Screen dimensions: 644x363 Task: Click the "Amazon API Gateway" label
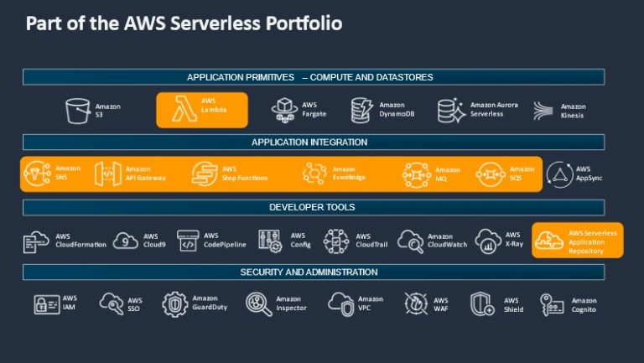pos(145,174)
